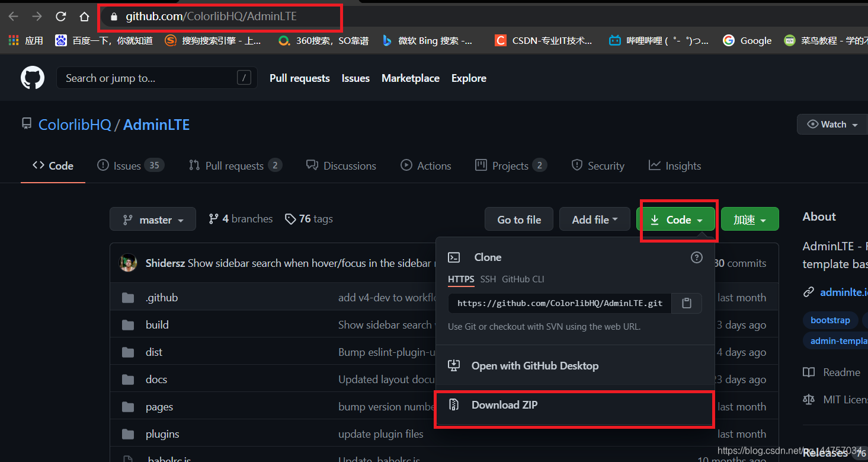868x462 pixels.
Task: Select the SSH clone tab
Action: (488, 279)
